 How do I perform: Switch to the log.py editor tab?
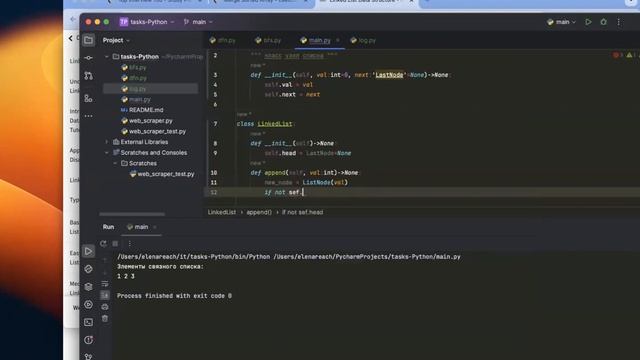tap(364, 40)
